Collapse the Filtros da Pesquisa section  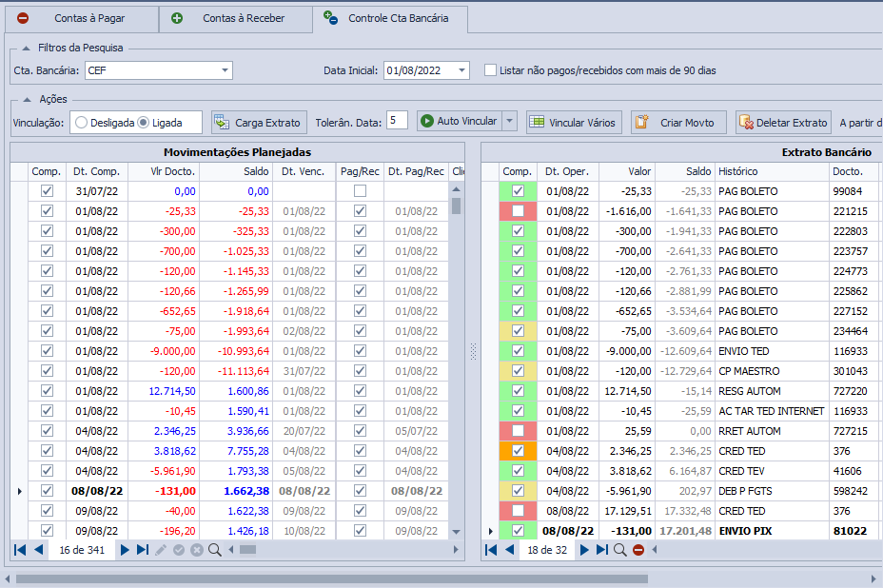[26, 48]
